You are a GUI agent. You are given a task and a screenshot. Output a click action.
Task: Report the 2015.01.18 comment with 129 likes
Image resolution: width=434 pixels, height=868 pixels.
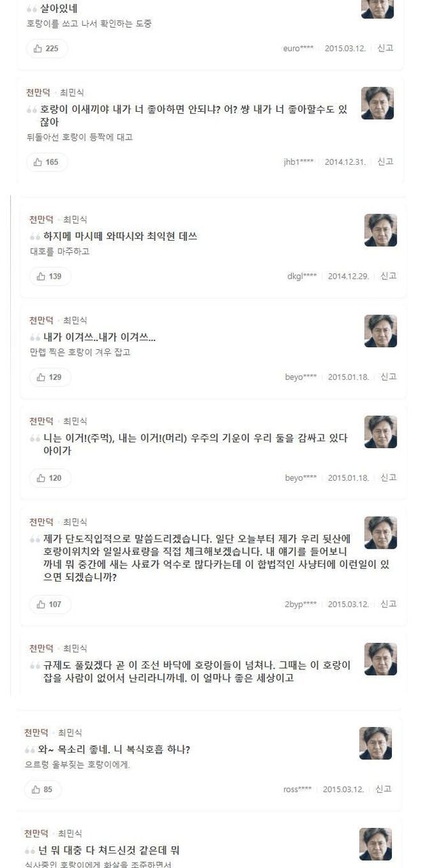(388, 377)
